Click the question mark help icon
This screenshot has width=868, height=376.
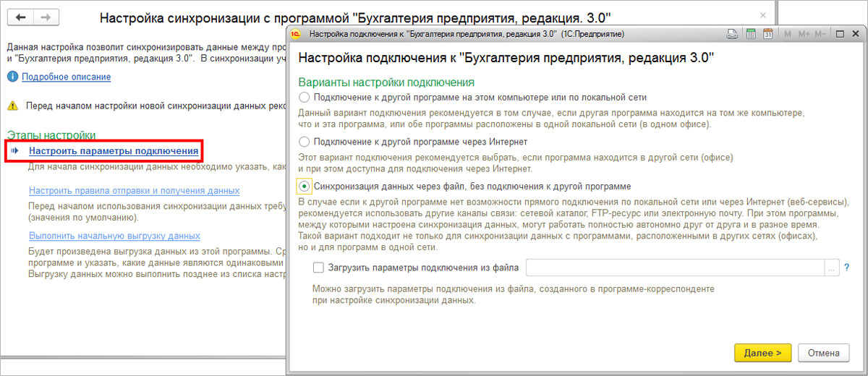846,268
